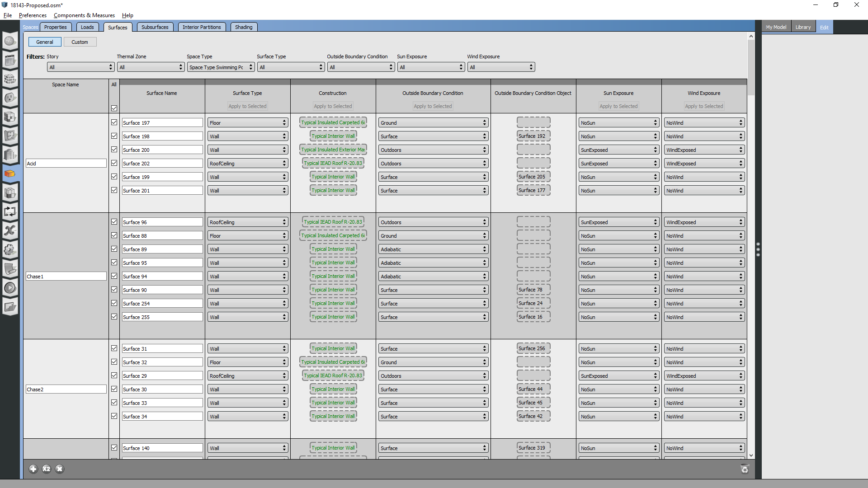
Task: Open the Results Summary chart icon
Action: [x=10, y=307]
